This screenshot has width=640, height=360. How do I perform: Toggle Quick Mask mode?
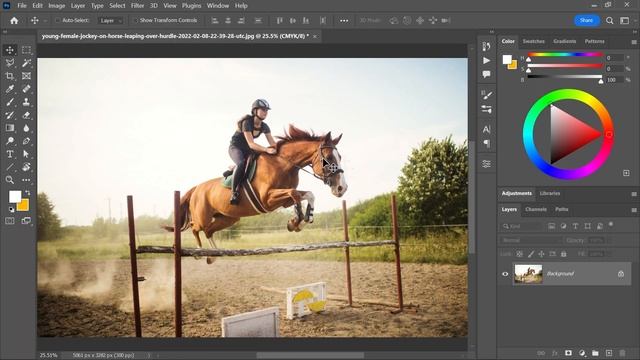point(10,221)
